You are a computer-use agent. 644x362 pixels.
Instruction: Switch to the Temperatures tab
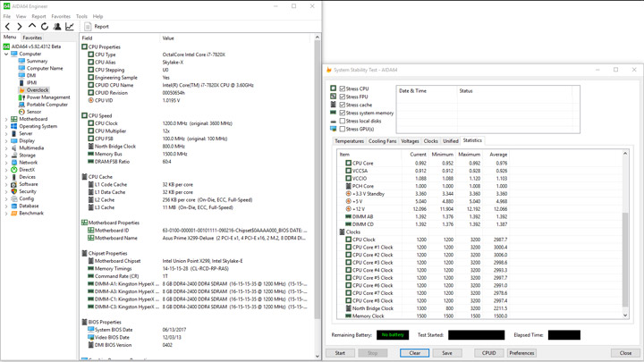[x=349, y=141]
